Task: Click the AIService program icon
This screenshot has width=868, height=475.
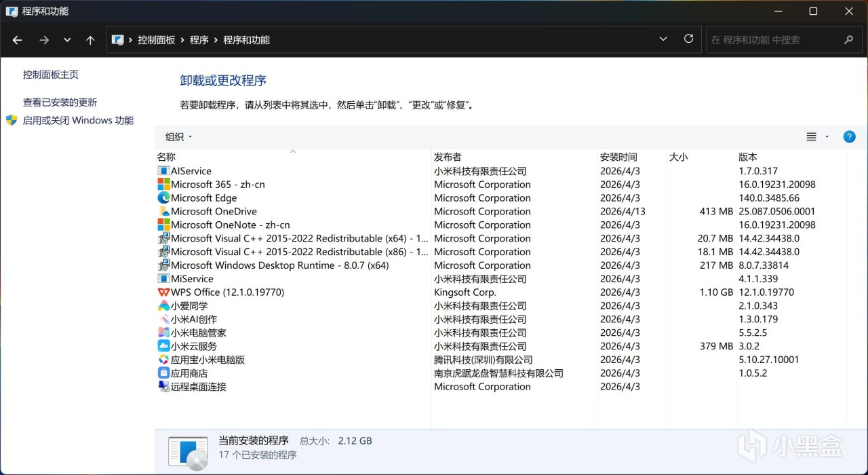Action: [x=163, y=171]
